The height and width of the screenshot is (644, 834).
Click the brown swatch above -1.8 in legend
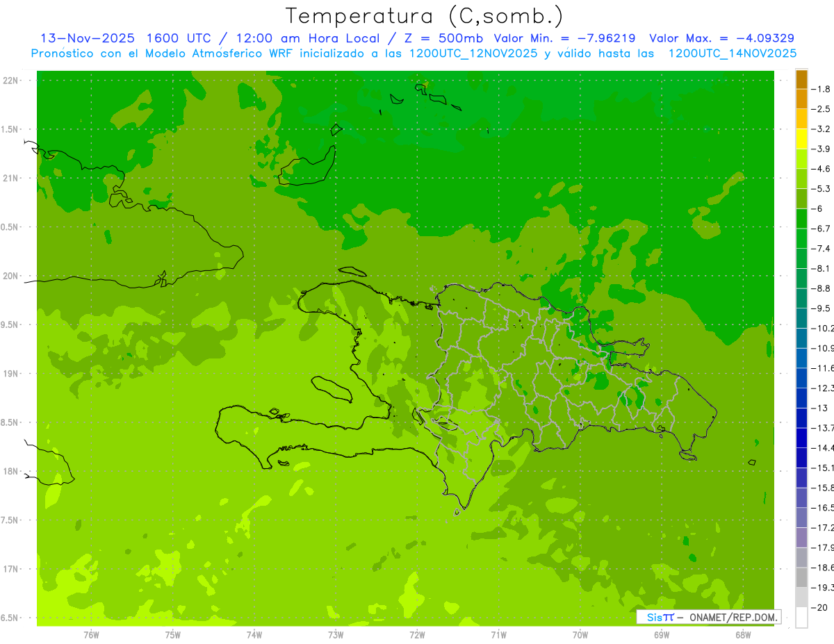[801, 80]
